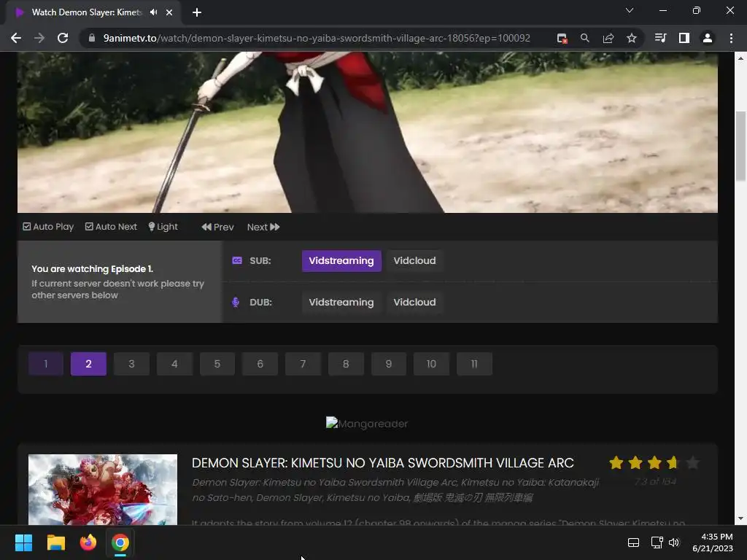This screenshot has height=560, width=747.
Task: Select episode 1
Action: [x=46, y=364]
